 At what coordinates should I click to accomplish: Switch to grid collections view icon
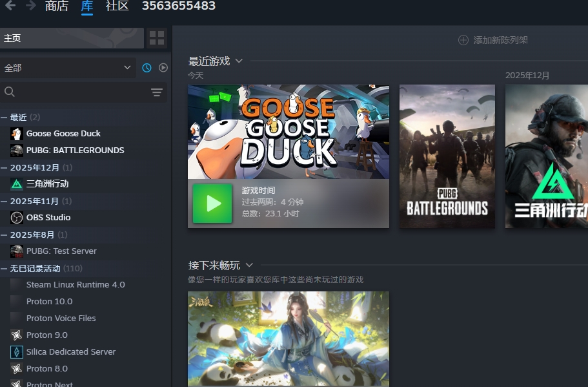coord(157,38)
